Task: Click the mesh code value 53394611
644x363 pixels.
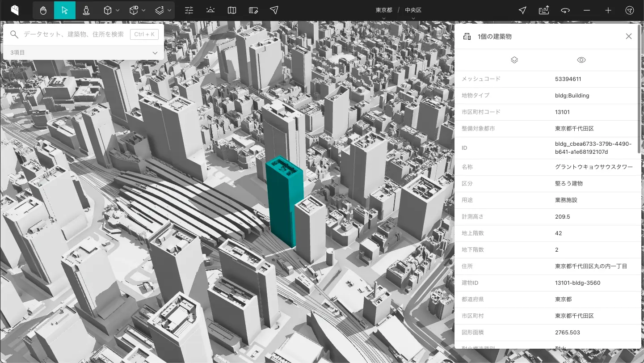Action: pyautogui.click(x=568, y=79)
